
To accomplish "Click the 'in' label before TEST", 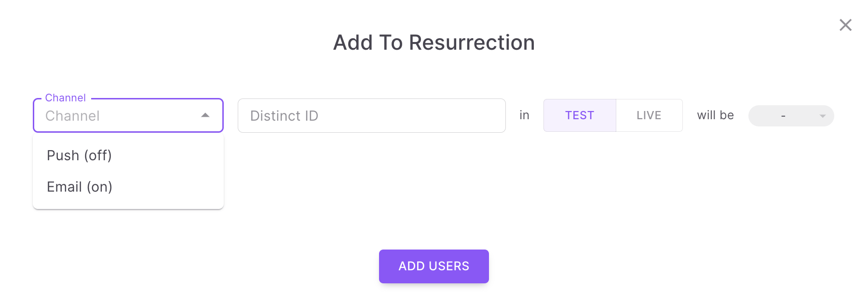I will [x=524, y=115].
